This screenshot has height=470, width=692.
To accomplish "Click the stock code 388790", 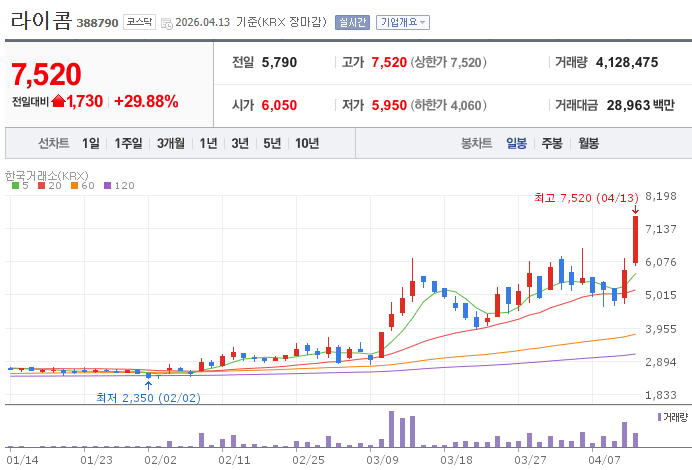I will [x=97, y=23].
